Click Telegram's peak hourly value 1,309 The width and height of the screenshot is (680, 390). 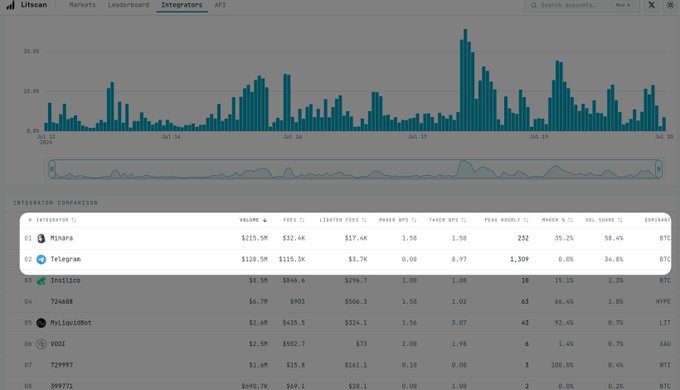click(x=519, y=259)
